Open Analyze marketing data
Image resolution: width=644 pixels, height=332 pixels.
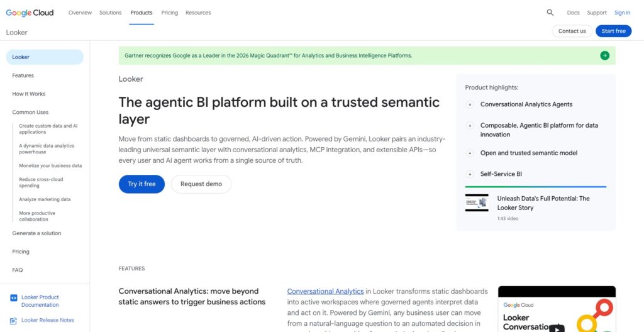pyautogui.click(x=45, y=200)
